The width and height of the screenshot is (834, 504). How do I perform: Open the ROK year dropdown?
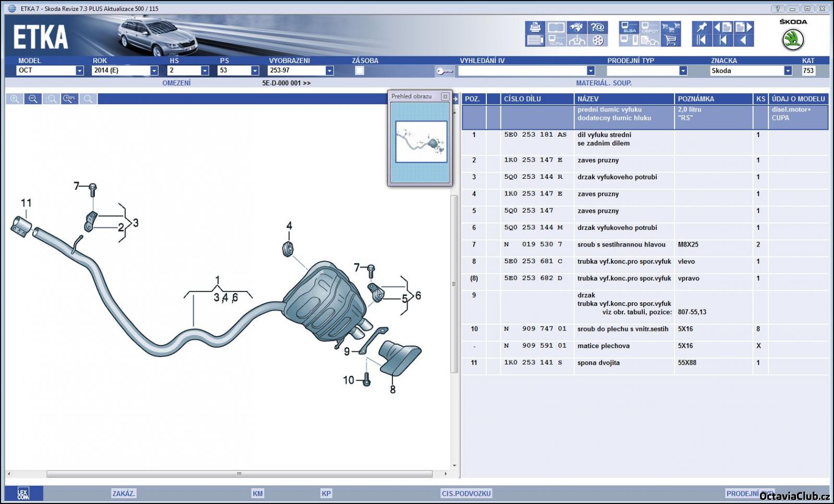[154, 70]
